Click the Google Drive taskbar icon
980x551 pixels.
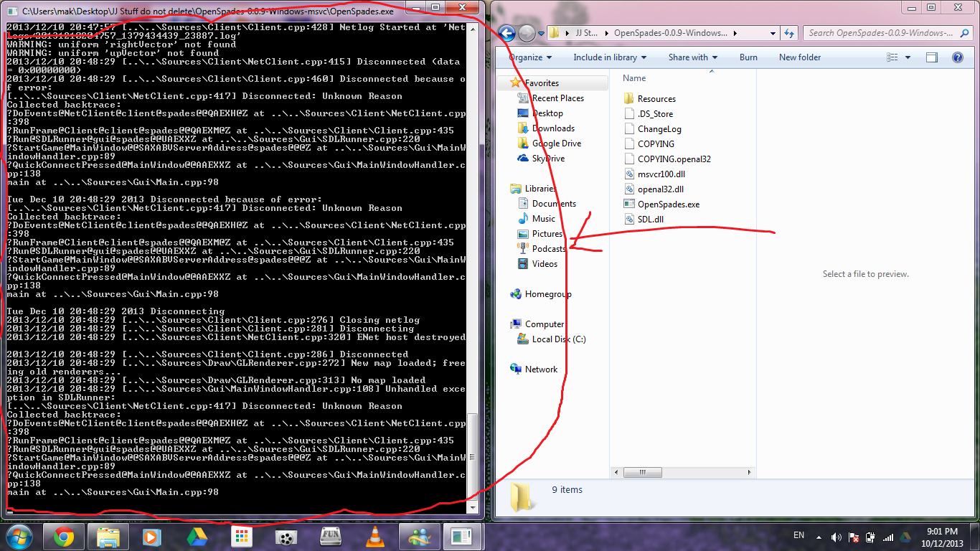197,537
